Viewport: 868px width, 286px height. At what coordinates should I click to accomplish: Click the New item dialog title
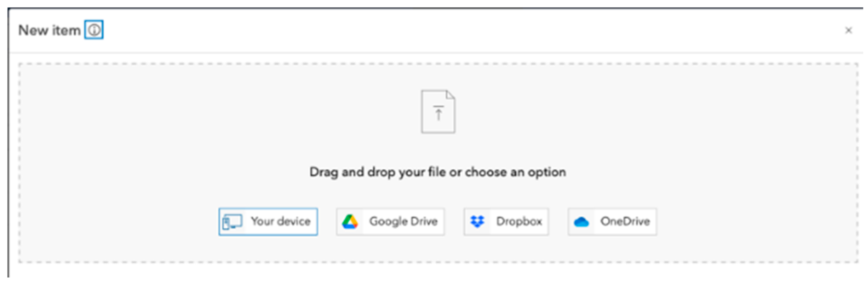50,30
